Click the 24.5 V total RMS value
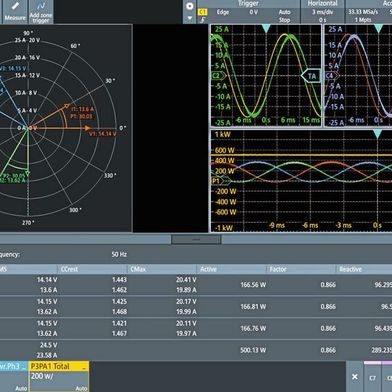Viewport: 392px width, 392px height. tap(48, 345)
